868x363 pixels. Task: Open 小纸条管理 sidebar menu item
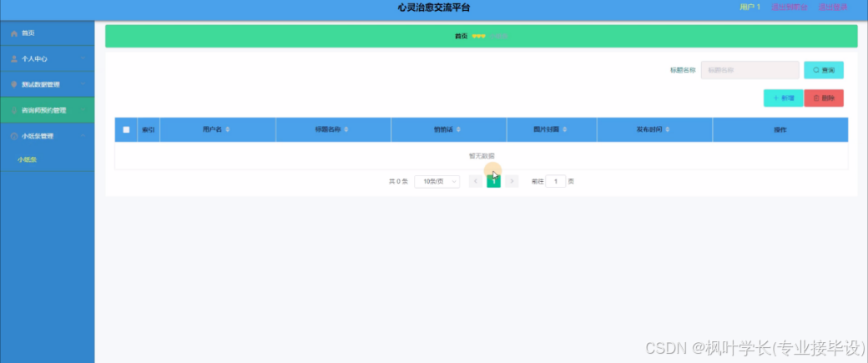point(47,136)
